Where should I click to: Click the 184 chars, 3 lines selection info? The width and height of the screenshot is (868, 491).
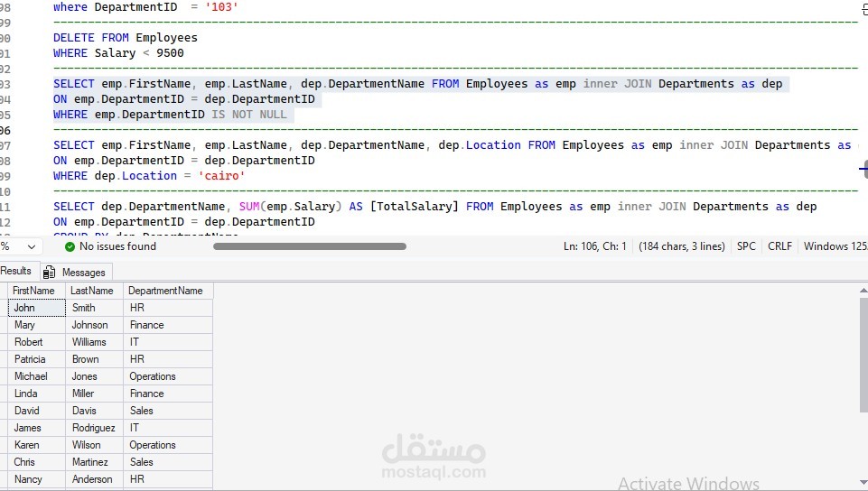(681, 246)
